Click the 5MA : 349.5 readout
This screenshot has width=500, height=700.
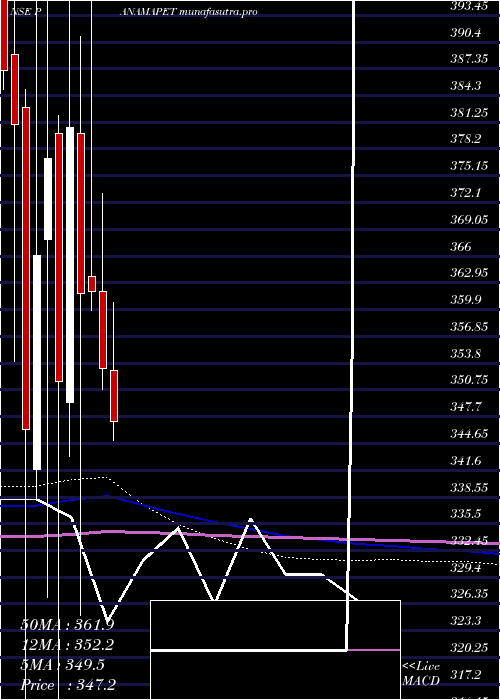pos(62,665)
